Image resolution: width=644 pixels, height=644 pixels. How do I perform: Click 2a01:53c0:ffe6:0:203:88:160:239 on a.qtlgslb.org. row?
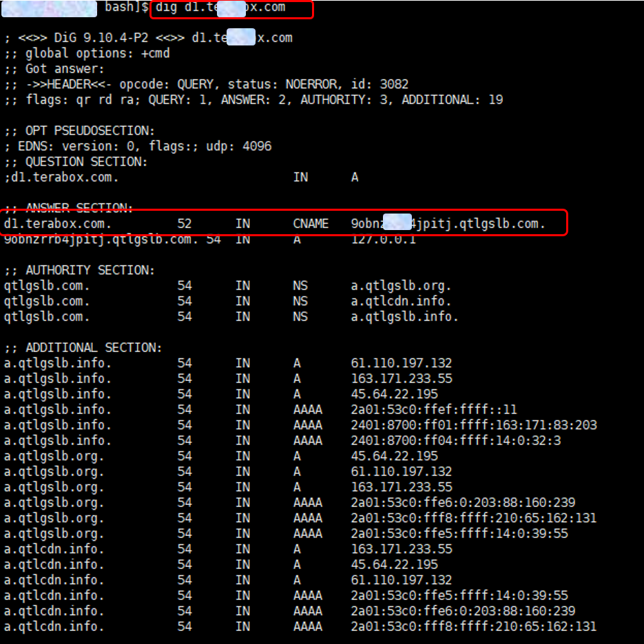[463, 503]
